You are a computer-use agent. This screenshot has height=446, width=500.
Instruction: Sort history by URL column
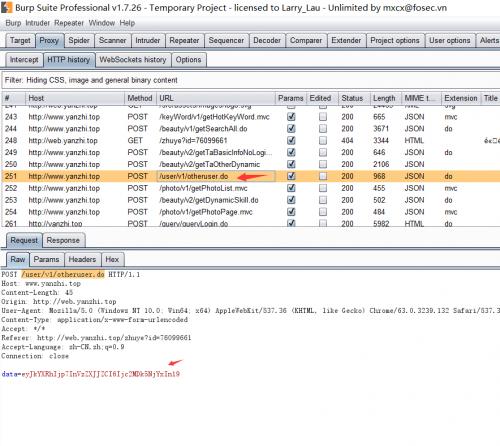click(216, 98)
